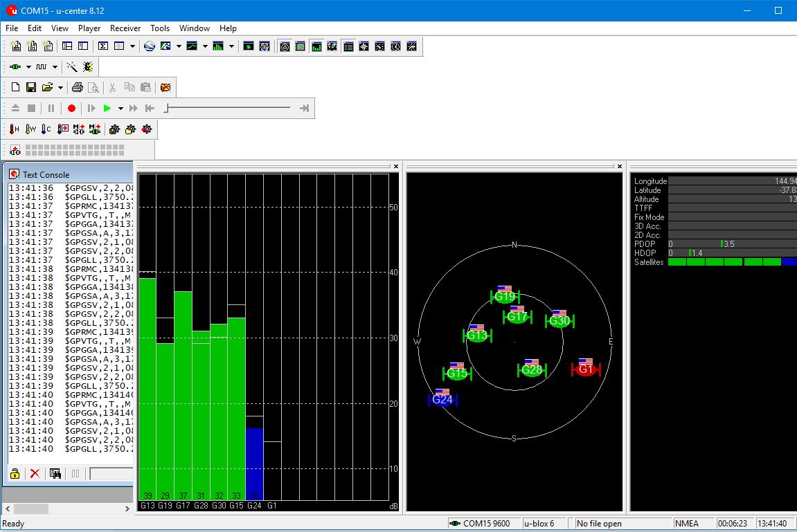The height and width of the screenshot is (532, 797).
Task: Launch Google Earth globe icon
Action: tap(150, 46)
